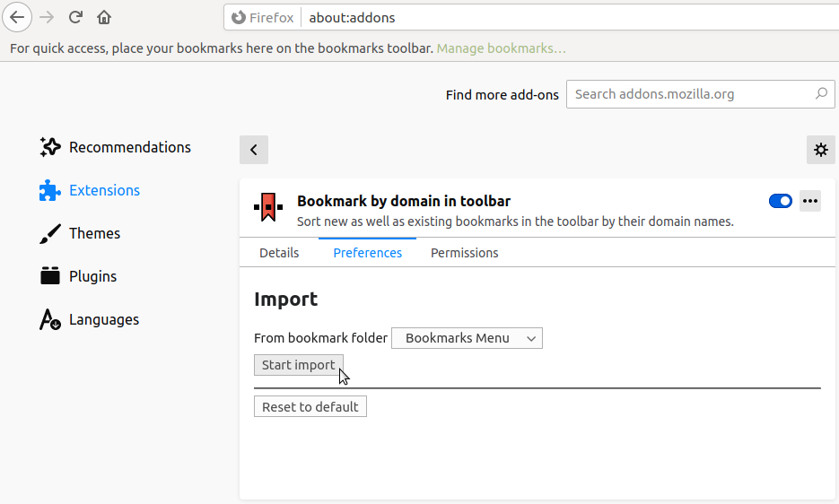The height and width of the screenshot is (504, 839).
Task: Open Languages in the sidebar
Action: tap(90, 319)
